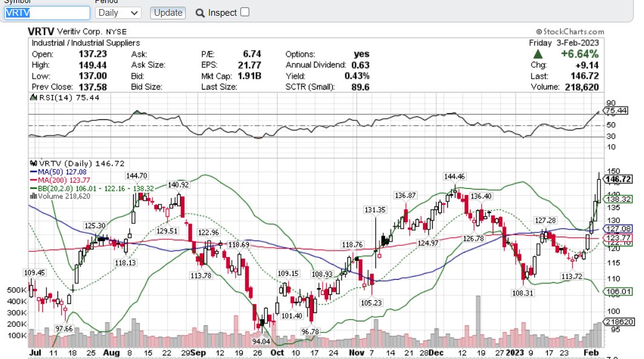The width and height of the screenshot is (644, 359).
Task: Click the Low 137.00 value
Action: click(93, 76)
